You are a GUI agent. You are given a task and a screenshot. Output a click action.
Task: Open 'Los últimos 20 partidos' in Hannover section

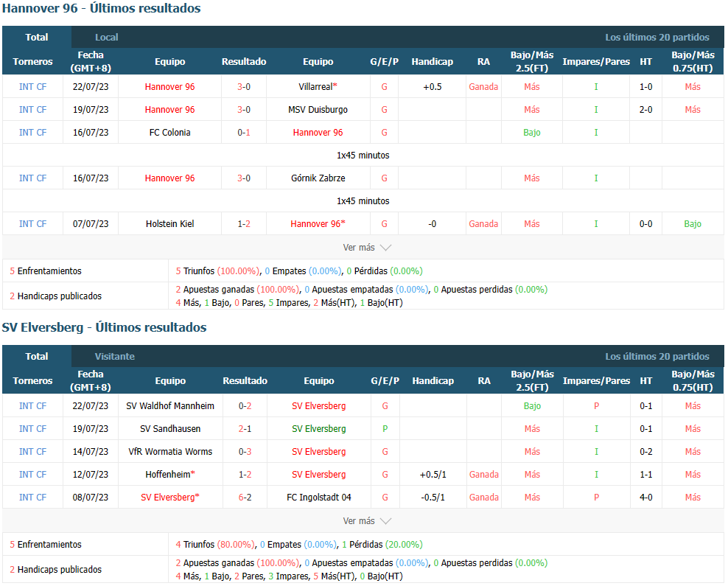pos(657,37)
